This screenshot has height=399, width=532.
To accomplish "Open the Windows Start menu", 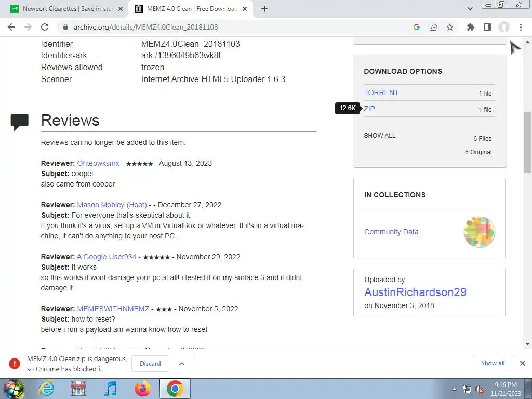I will click(13, 389).
